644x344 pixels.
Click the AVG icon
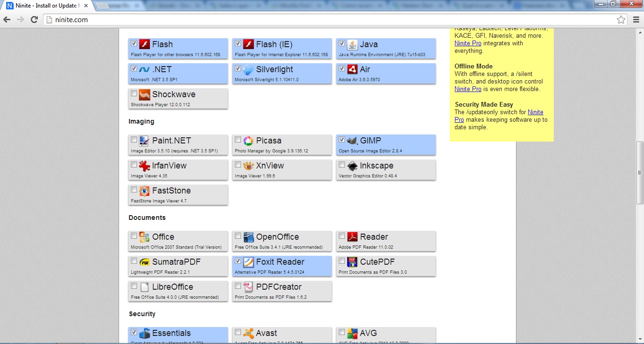coord(352,333)
